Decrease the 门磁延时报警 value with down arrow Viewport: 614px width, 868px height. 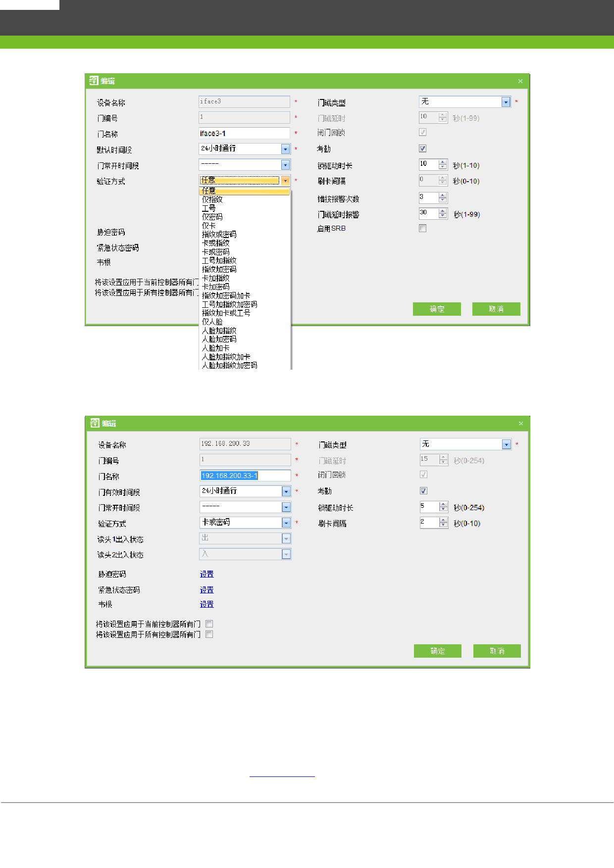443,216
